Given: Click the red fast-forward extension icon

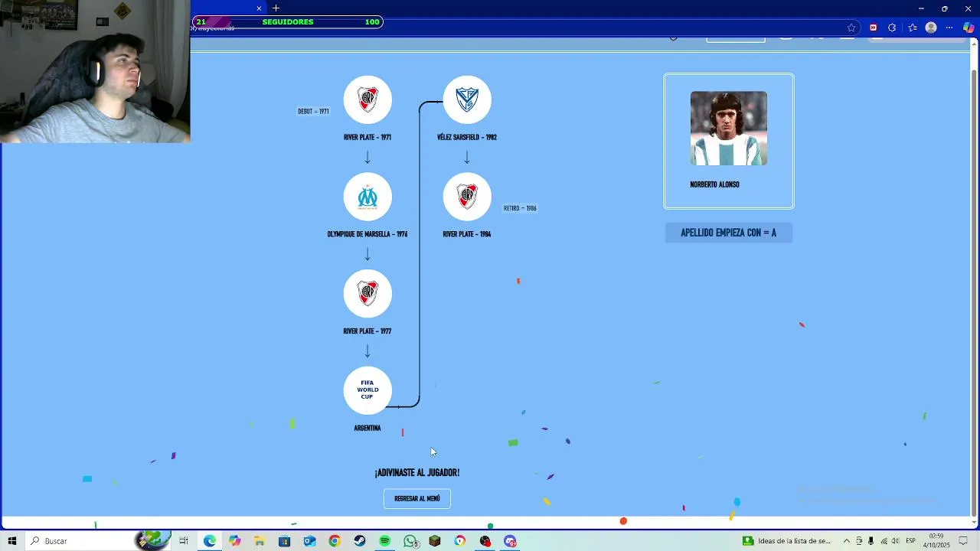Looking at the screenshot, I should [x=873, y=28].
